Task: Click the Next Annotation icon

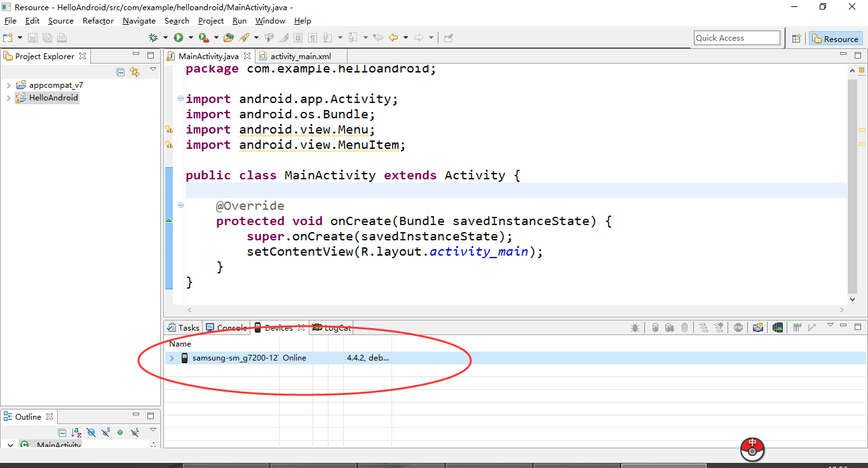Action: 327,38
